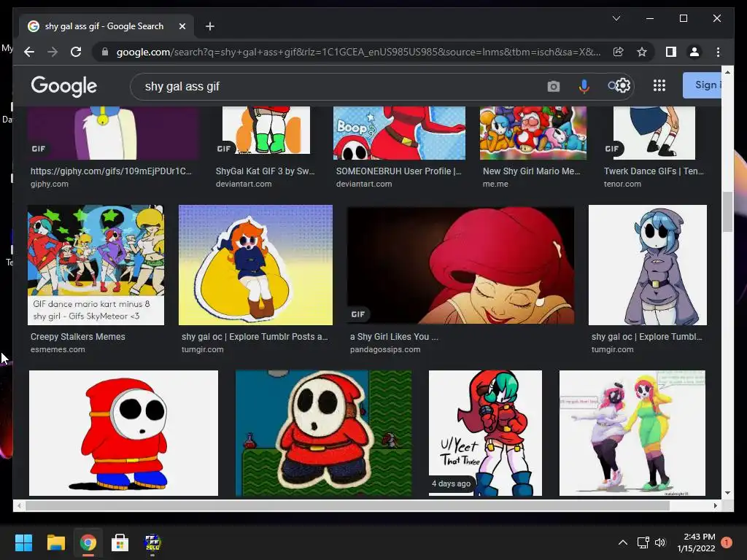
Task: Click horizontal scrollbar right arrow
Action: tap(715, 506)
